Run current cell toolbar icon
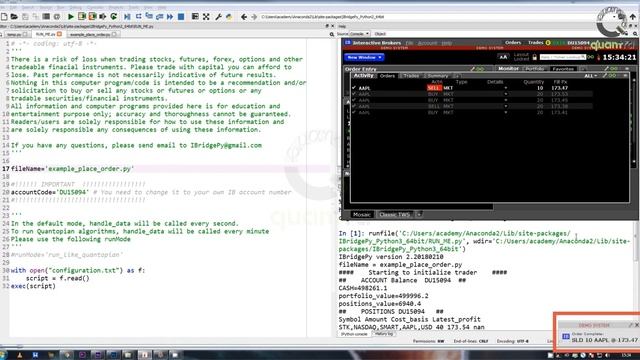This screenshot has width=640, height=360. pyautogui.click(x=82, y=17)
